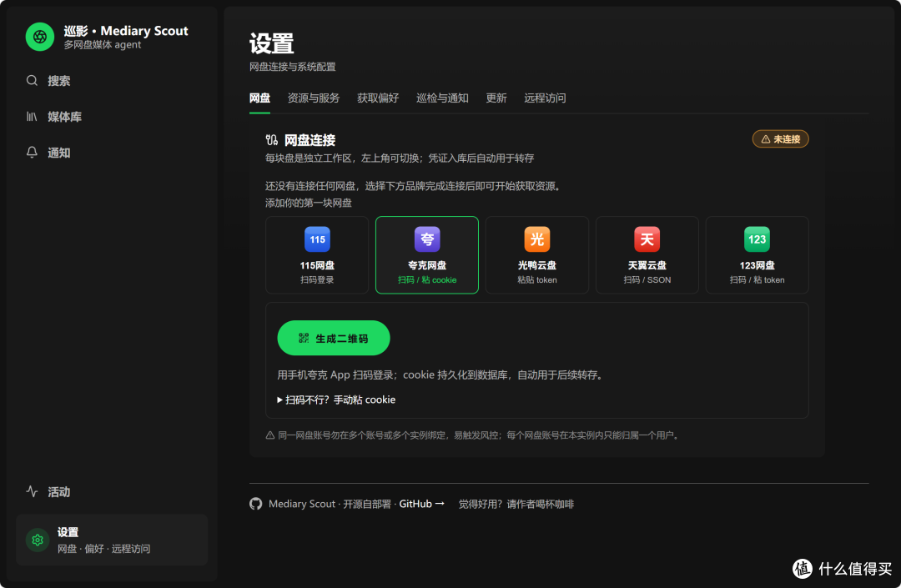901x588 pixels.
Task: Click the library books icon
Action: coord(33,117)
